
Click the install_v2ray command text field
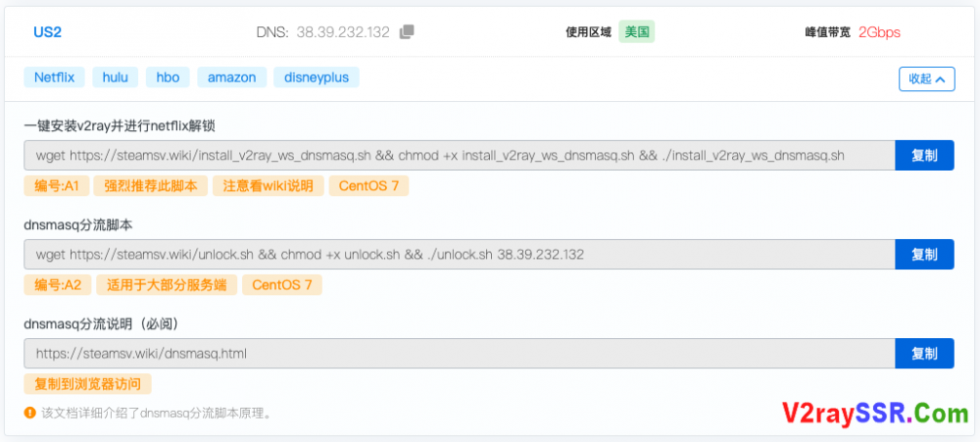click(x=459, y=155)
